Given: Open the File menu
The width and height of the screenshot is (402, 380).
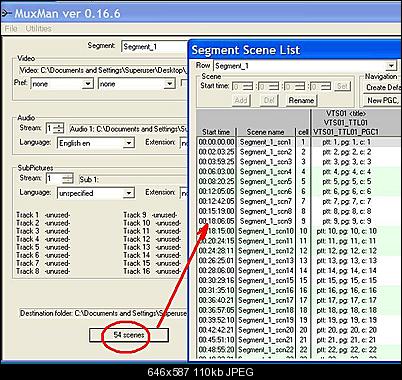Looking at the screenshot, I should (x=11, y=29).
